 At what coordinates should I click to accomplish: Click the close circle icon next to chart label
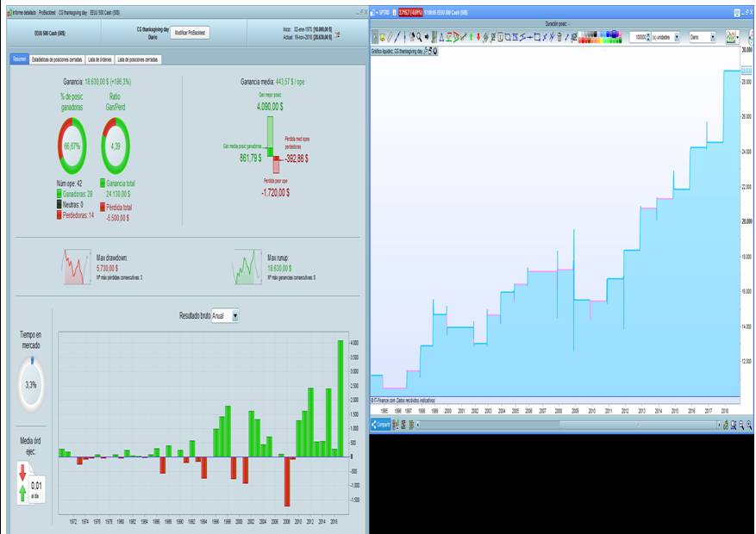pos(434,51)
